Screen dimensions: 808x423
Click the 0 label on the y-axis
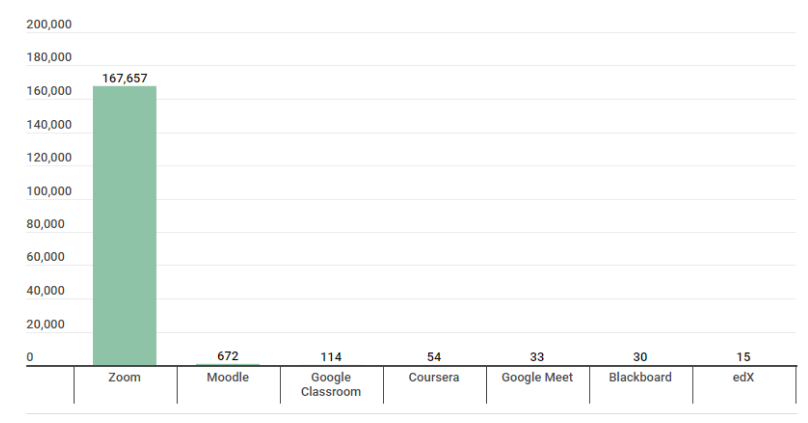pos(30,357)
